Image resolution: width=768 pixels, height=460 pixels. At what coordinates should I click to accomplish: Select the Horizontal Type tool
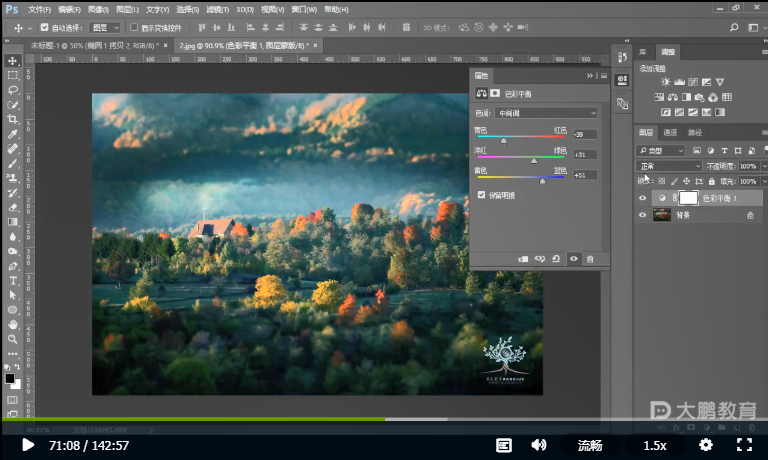coord(13,280)
